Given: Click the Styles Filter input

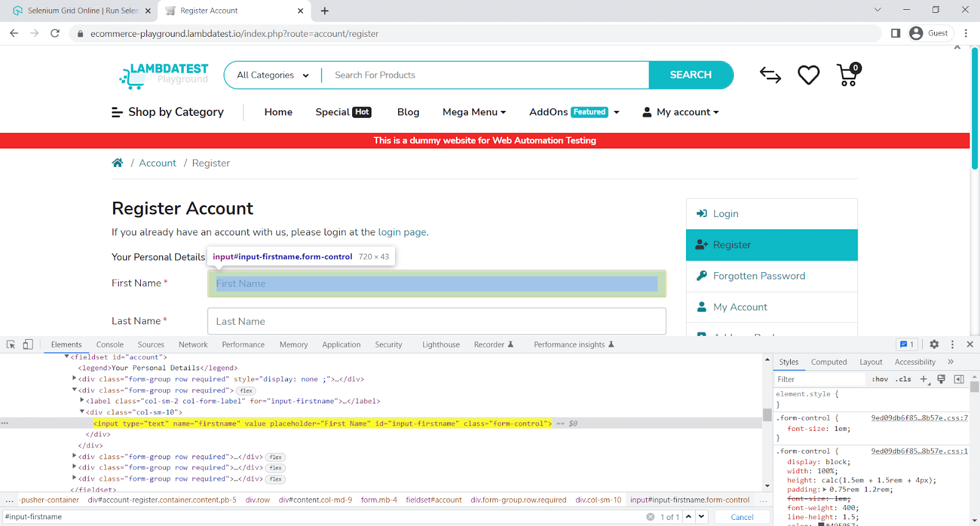Looking at the screenshot, I should click(820, 379).
